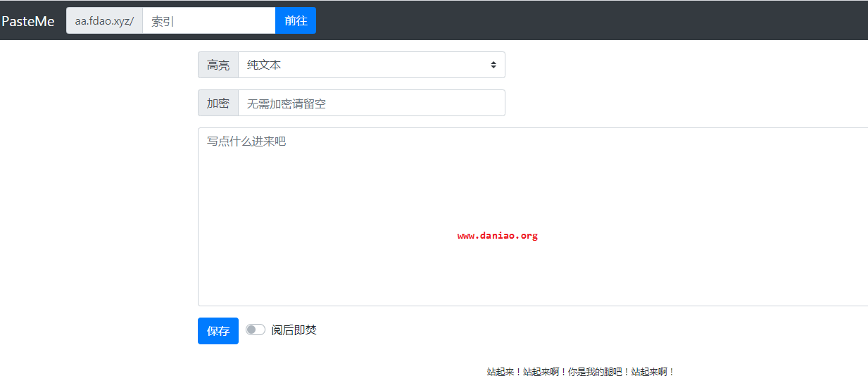This screenshot has height=376, width=868.
Task: Open the 纯文本 highlight language dropdown
Action: pyautogui.click(x=372, y=65)
